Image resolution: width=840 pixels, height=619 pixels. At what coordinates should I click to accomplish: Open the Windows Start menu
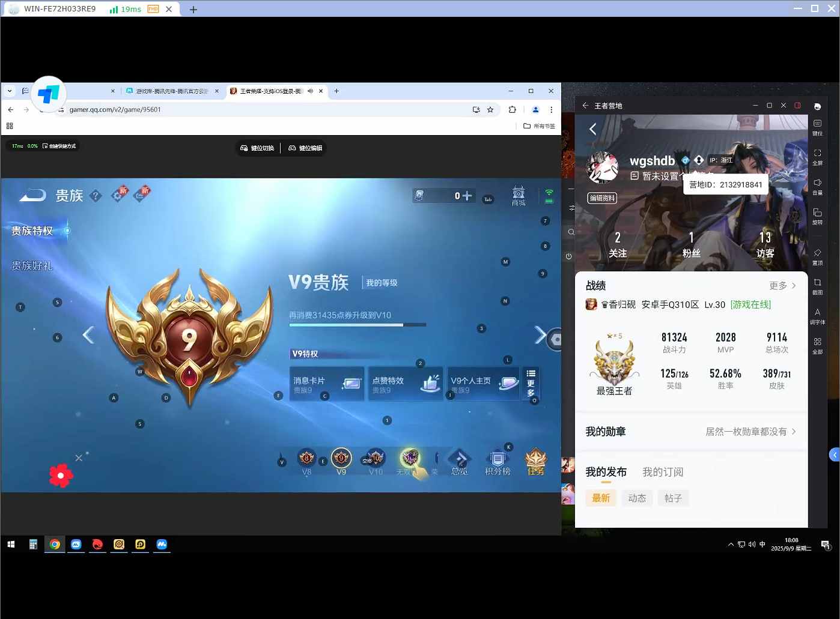pyautogui.click(x=11, y=545)
